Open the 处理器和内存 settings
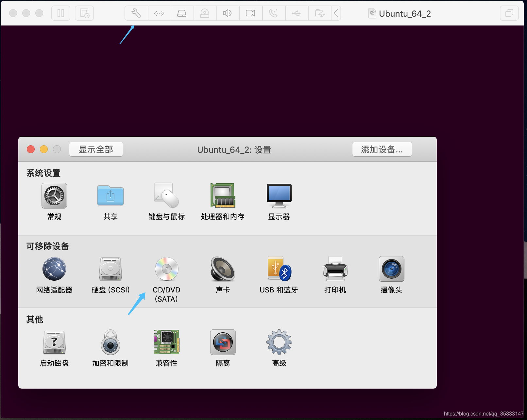This screenshot has height=420, width=527. coord(223,195)
